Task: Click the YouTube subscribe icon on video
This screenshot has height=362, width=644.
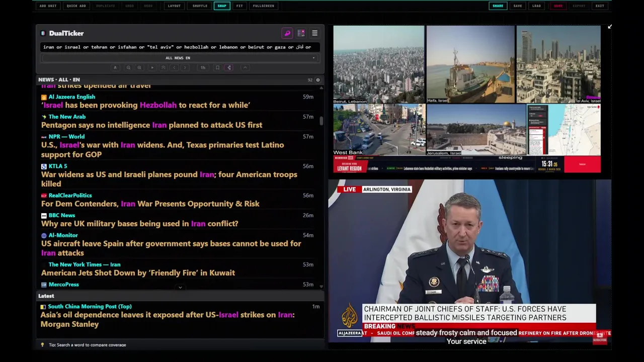Action: pos(599,337)
